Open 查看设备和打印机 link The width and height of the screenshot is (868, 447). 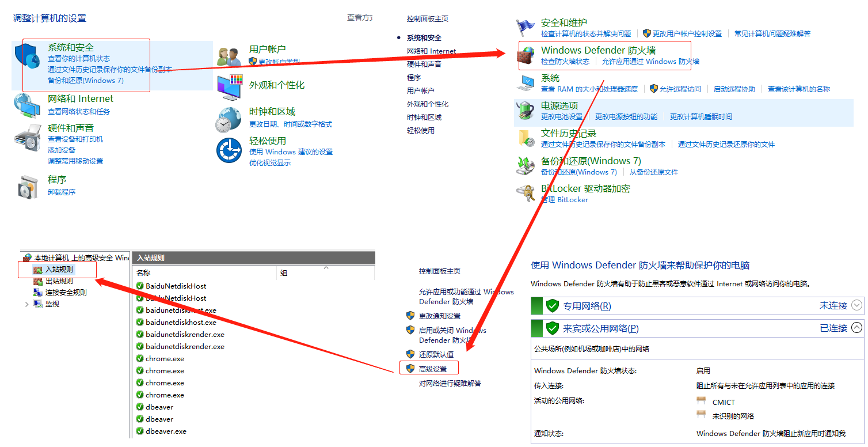(x=75, y=139)
